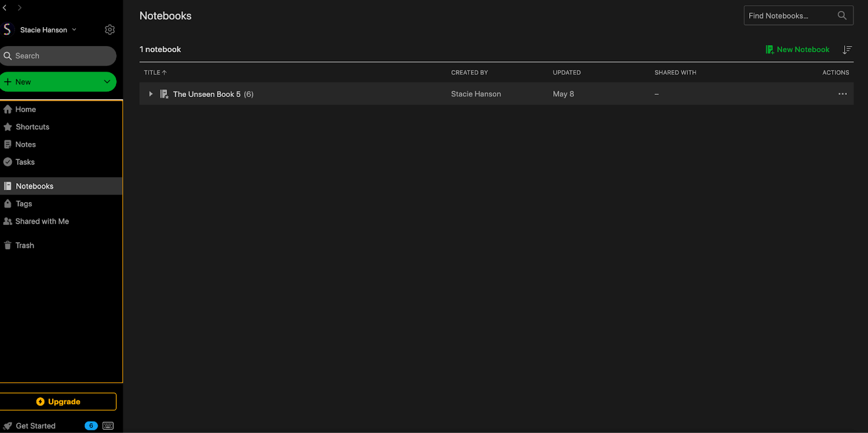The image size is (868, 433).
Task: Click the Stacie Hanson account avatar
Action: [7, 29]
